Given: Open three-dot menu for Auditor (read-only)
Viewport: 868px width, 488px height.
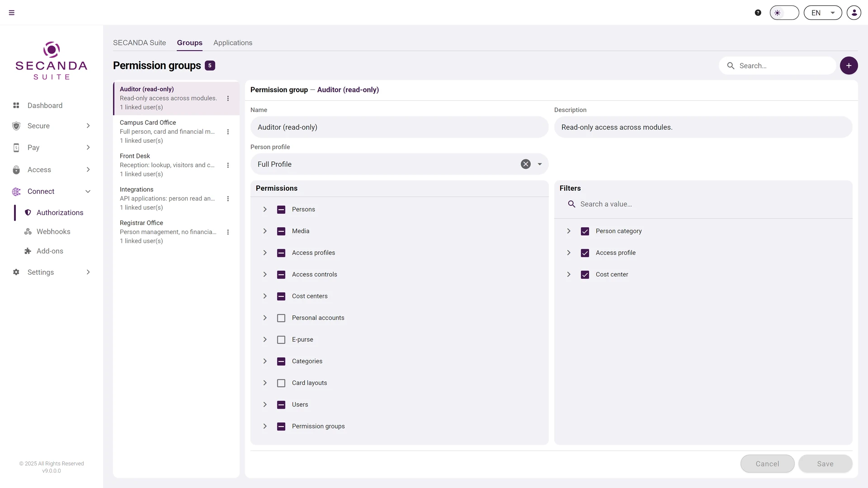Looking at the screenshot, I should point(228,98).
